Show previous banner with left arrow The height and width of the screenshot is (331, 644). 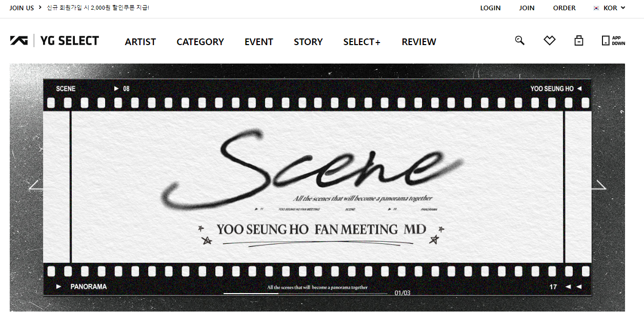pos(36,185)
